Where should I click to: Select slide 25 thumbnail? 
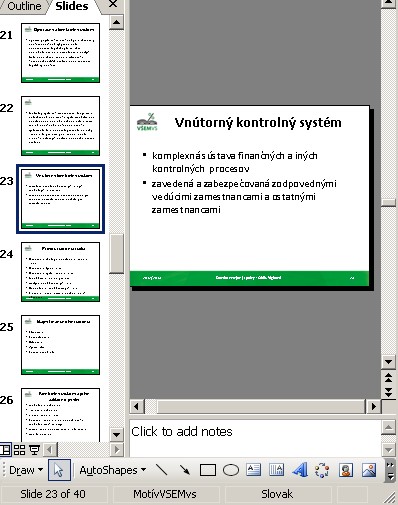coord(60,345)
